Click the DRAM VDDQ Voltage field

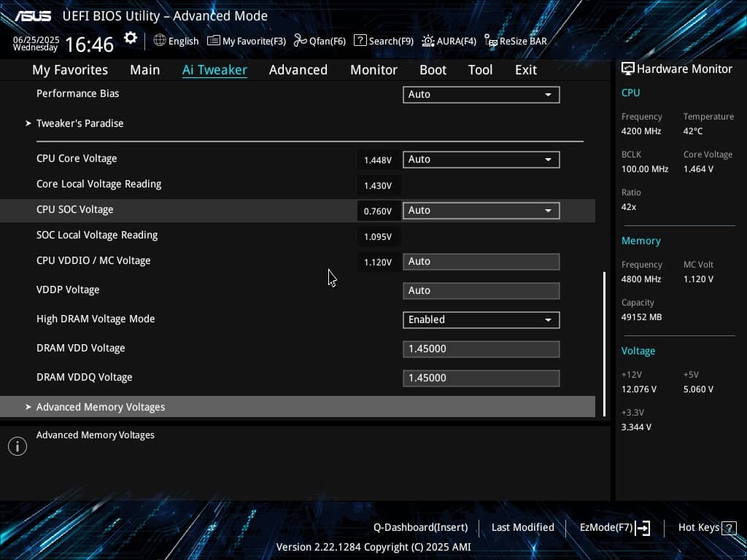[x=481, y=378]
